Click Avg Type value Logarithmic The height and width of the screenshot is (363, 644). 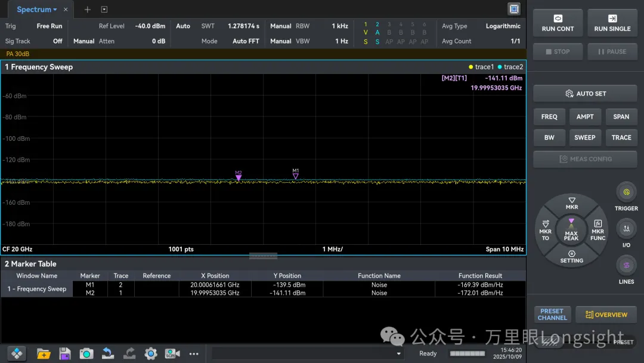503,26
